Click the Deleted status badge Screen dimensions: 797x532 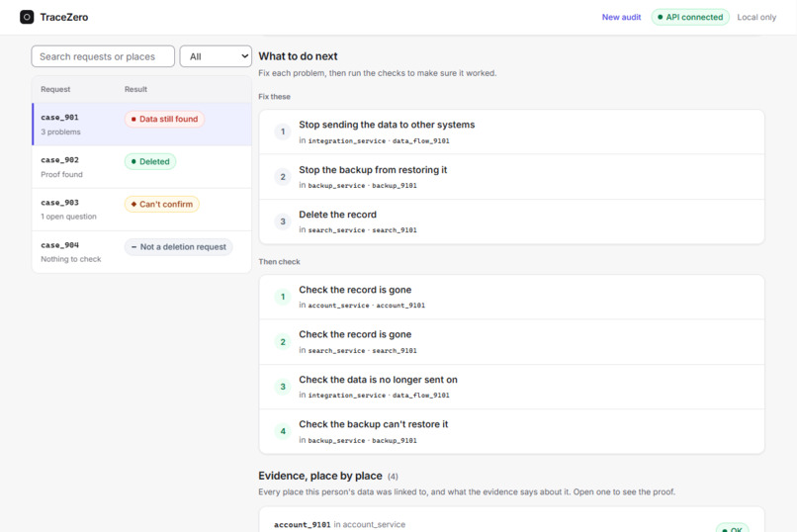[150, 161]
